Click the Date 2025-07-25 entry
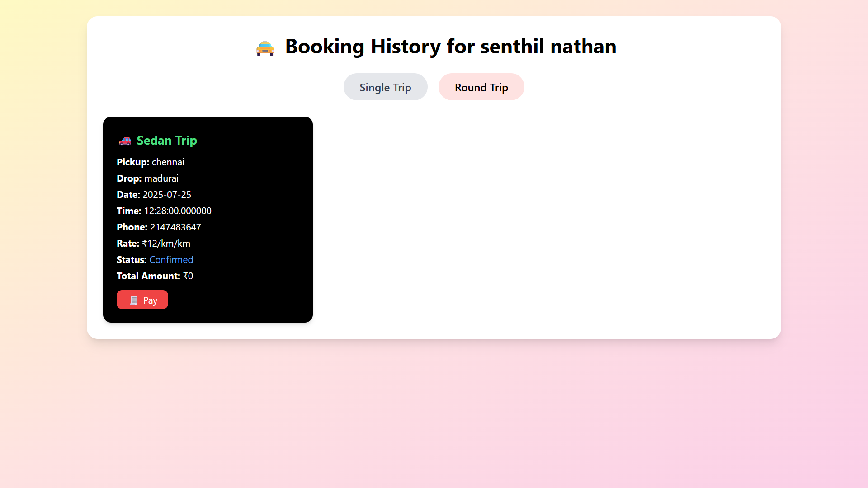This screenshot has height=488, width=868. (154, 195)
